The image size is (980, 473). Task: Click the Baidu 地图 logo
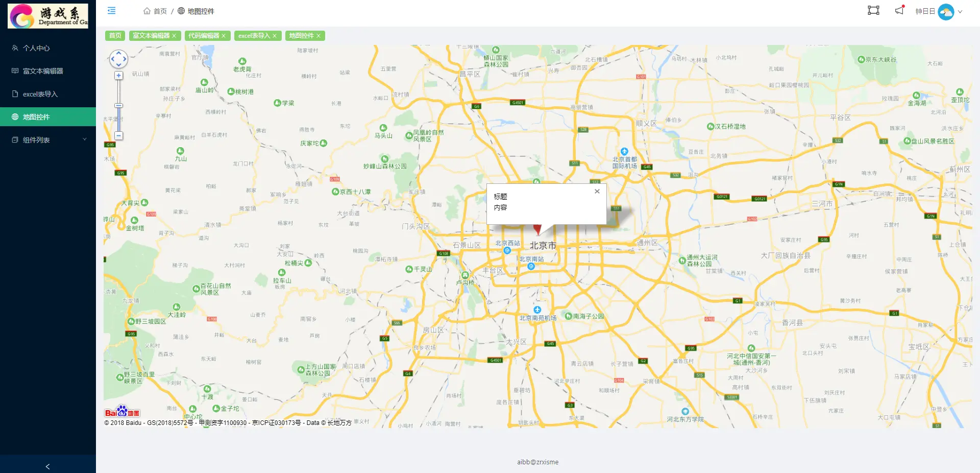(x=122, y=411)
